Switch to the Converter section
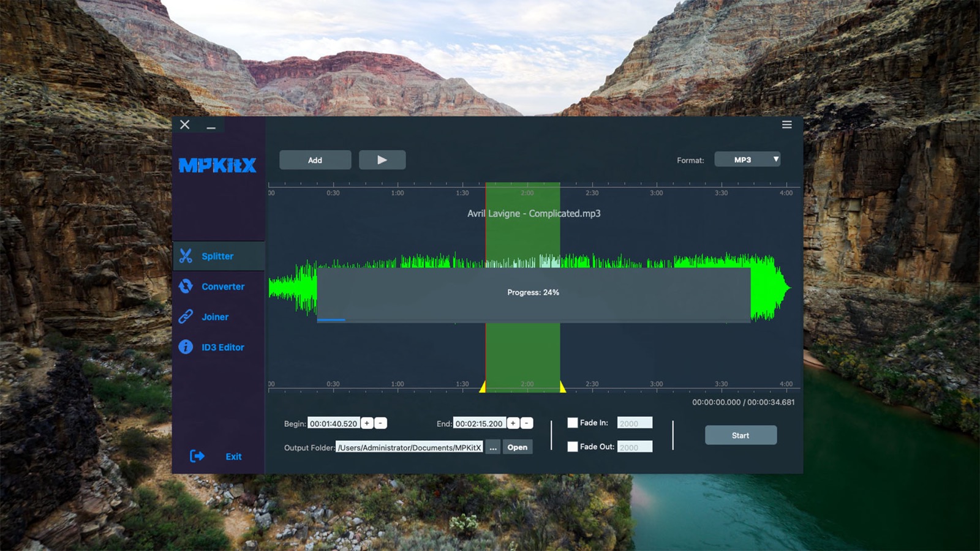 pyautogui.click(x=219, y=286)
